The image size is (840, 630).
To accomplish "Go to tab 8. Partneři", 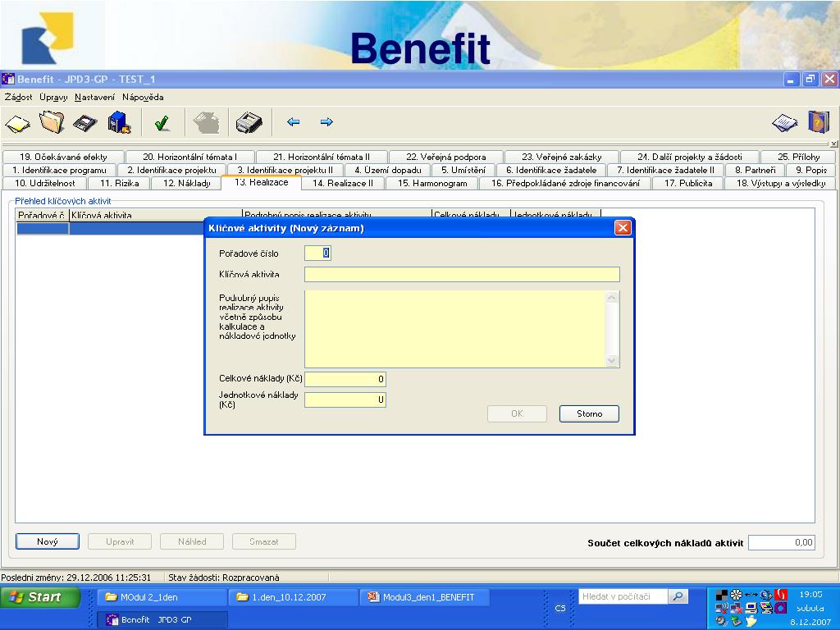I will [755, 170].
